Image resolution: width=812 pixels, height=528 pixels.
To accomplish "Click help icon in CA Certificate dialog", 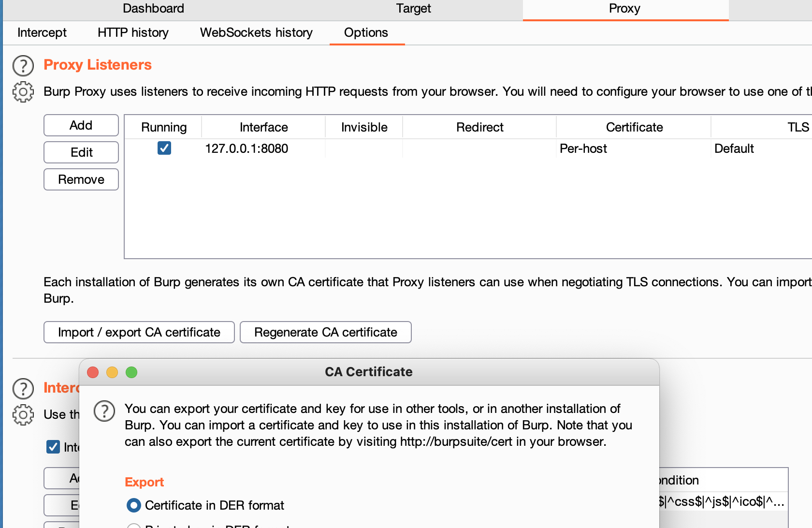I will click(104, 411).
